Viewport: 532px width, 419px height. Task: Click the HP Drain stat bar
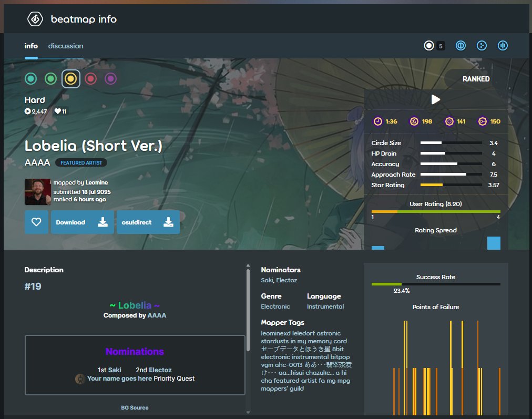[451, 154]
